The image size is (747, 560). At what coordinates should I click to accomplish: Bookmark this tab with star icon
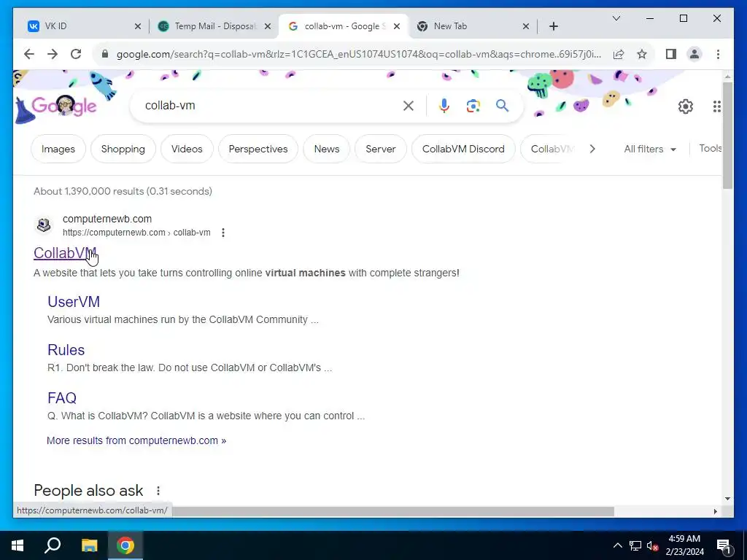click(642, 54)
